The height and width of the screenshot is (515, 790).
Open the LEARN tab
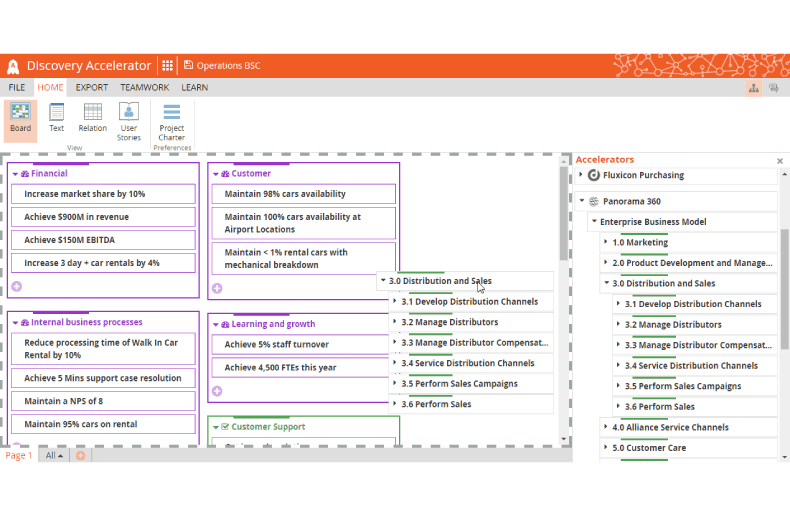tap(194, 88)
